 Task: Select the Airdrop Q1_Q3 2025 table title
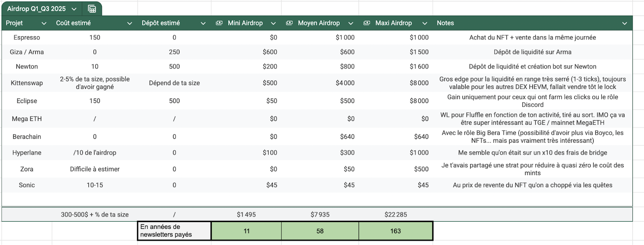(x=36, y=8)
